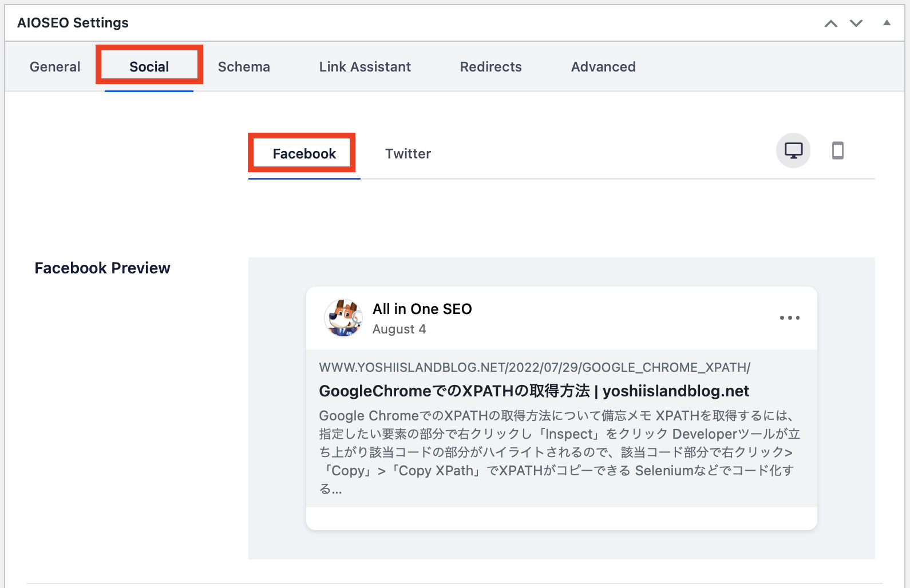Screen dimensions: 910x588
Task: Click the WWW.YOSHIISLANDBLOG.NET preview URL
Action: [535, 367]
